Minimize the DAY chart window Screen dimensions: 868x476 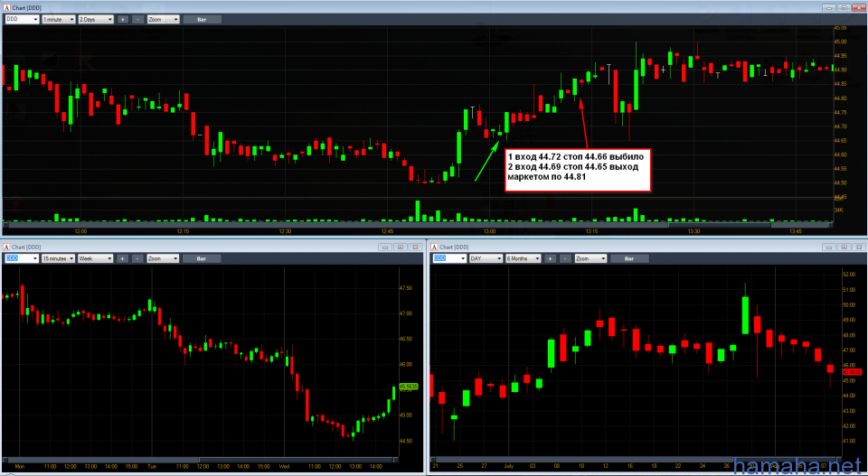829,247
